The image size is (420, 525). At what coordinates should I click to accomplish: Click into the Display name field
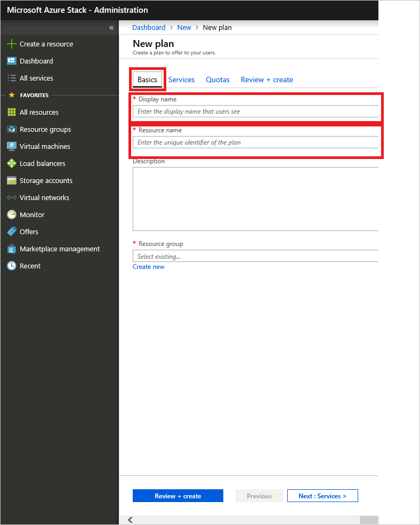pyautogui.click(x=255, y=112)
